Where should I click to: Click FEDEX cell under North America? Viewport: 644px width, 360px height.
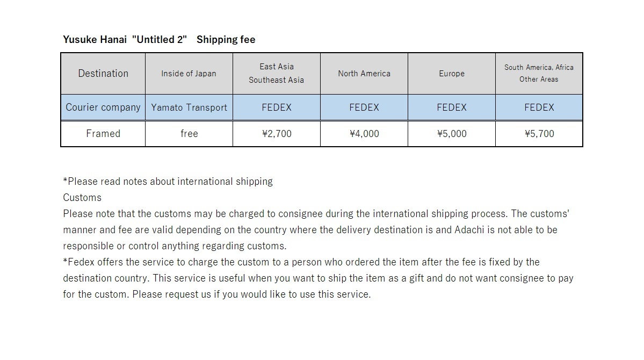[x=364, y=107]
